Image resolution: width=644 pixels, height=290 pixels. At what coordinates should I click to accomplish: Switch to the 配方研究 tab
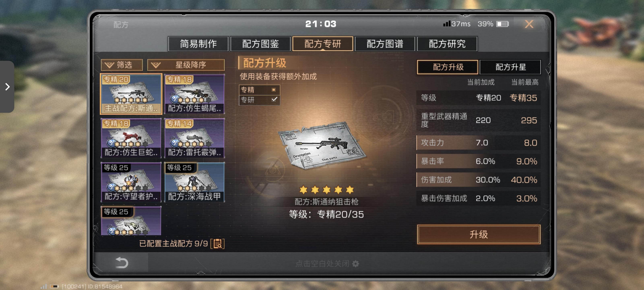click(x=447, y=44)
